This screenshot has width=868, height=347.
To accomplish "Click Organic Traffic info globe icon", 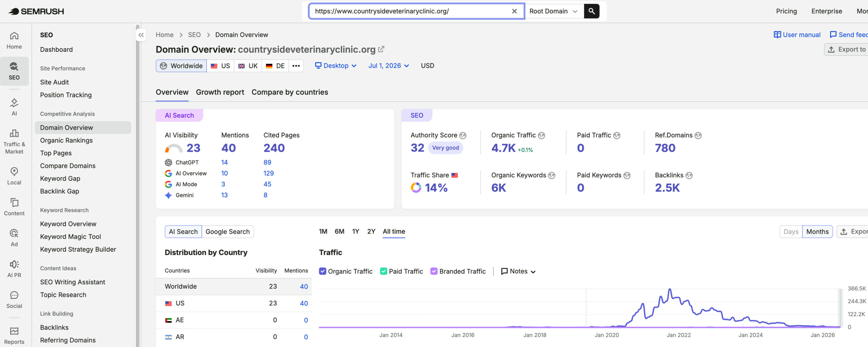I will [x=541, y=135].
